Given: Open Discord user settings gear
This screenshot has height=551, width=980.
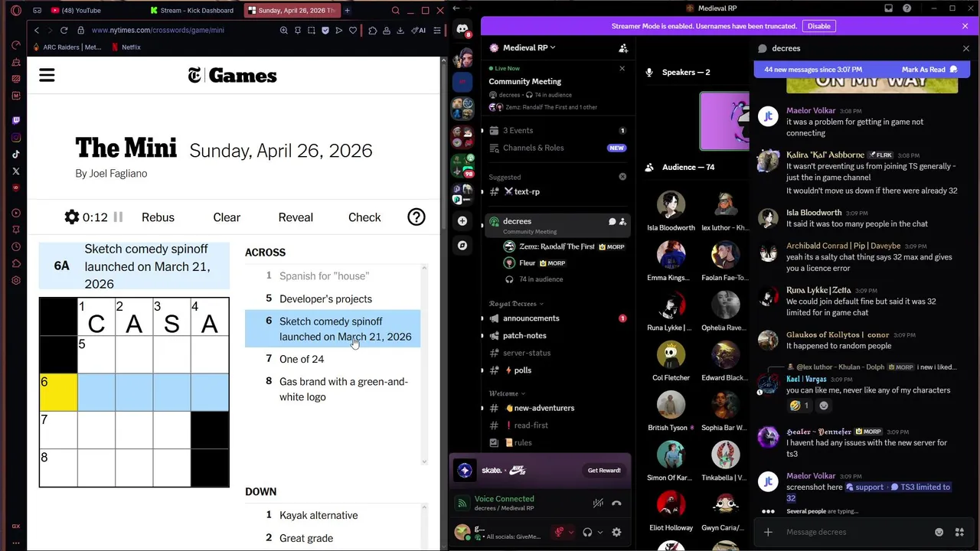Looking at the screenshot, I should [x=616, y=532].
